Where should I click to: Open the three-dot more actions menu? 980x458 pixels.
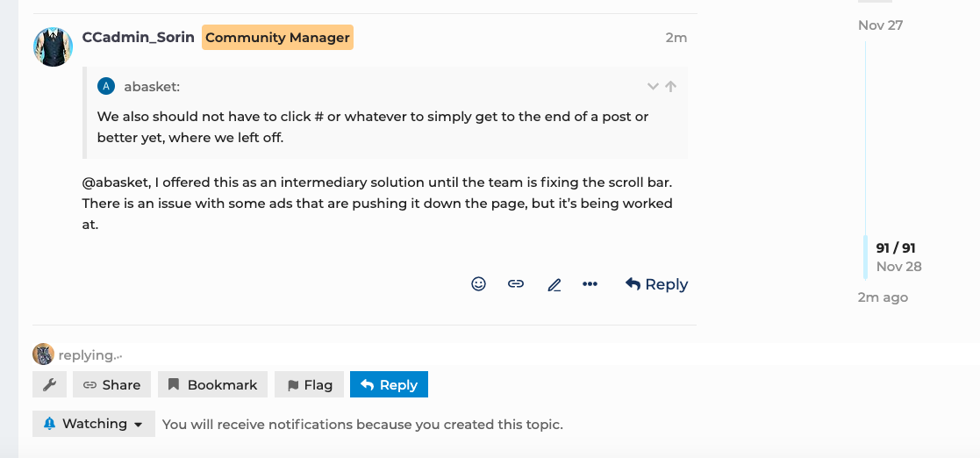[x=590, y=284]
